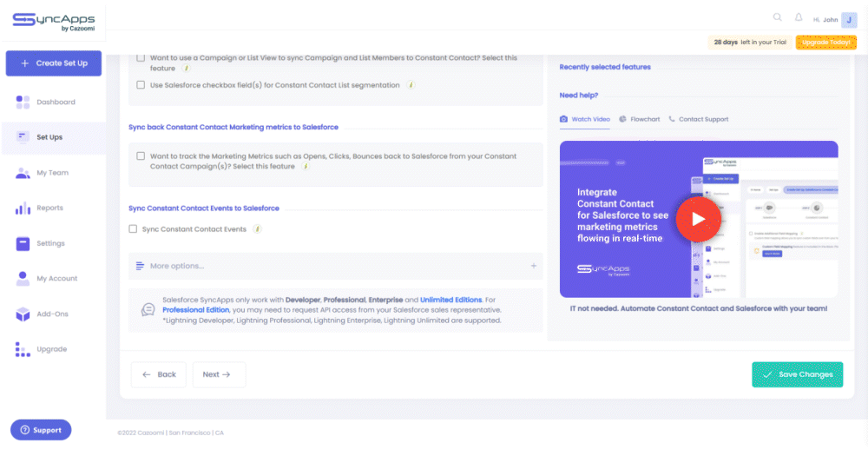
Task: Switch to Flowchart tab
Action: tap(640, 119)
